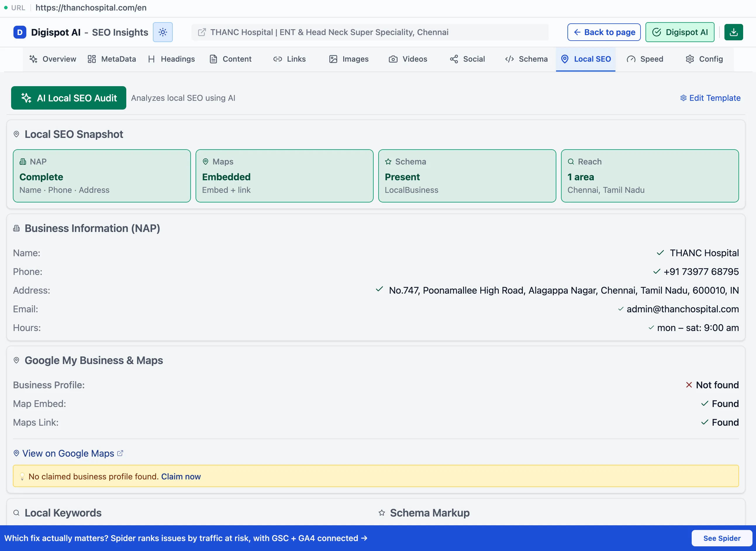756x551 pixels.
Task: Open the Links tab
Action: [290, 59]
